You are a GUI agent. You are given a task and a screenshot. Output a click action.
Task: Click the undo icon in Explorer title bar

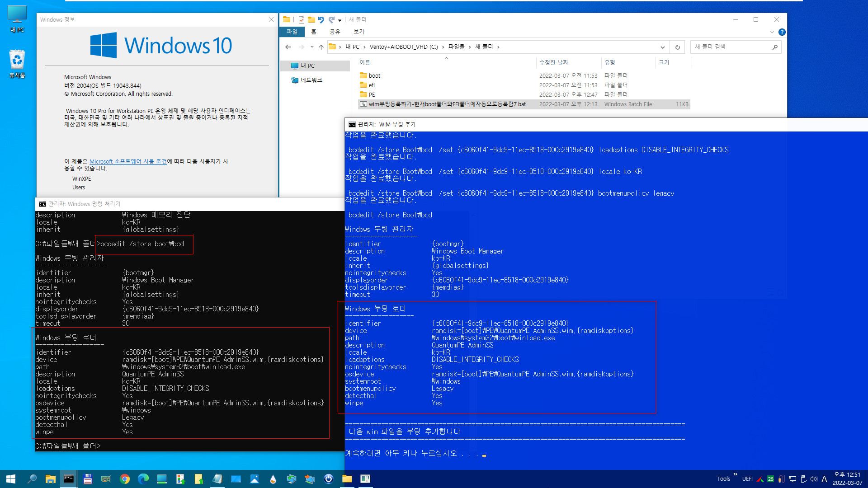click(x=321, y=19)
